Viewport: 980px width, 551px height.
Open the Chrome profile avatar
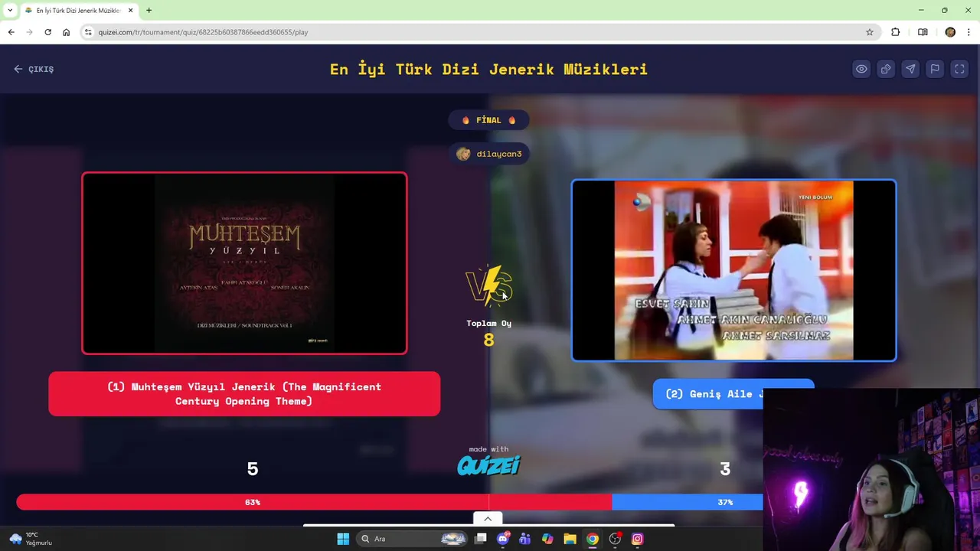coord(950,32)
